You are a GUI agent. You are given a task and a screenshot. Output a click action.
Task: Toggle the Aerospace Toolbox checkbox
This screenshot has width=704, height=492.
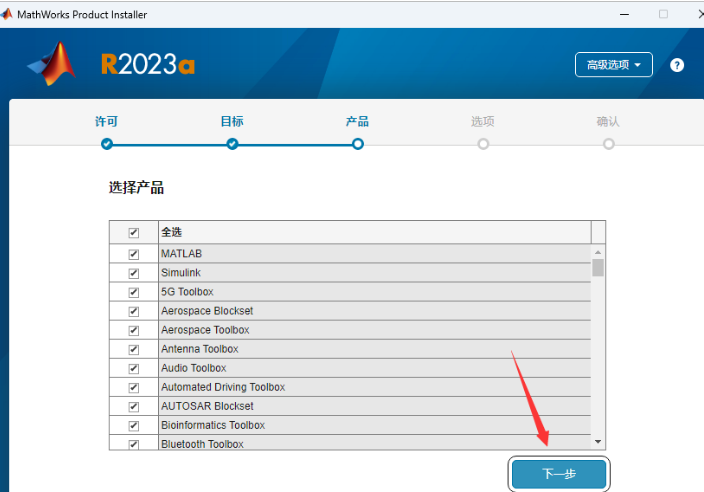click(x=133, y=330)
